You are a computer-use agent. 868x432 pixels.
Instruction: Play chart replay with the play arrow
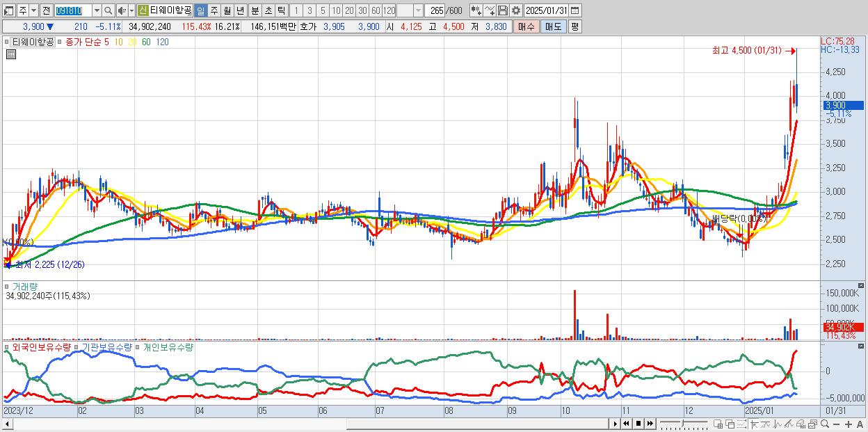click(x=616, y=424)
